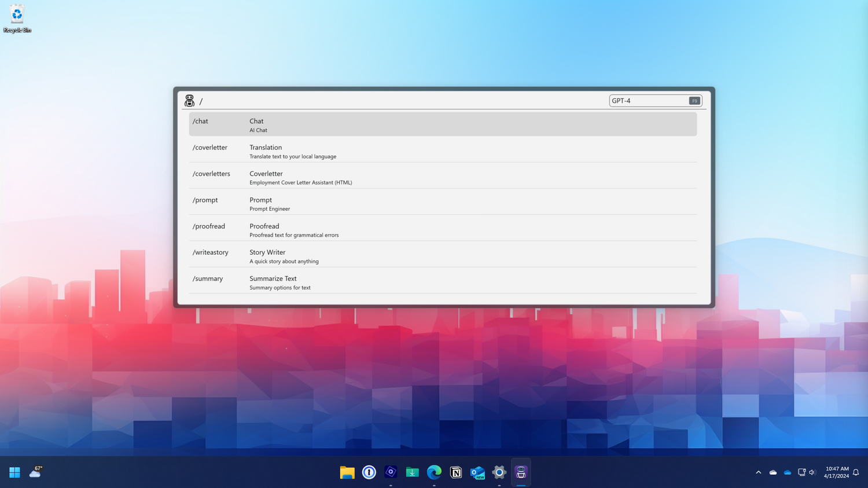Viewport: 868px width, 488px height.
Task: Click 'A quick story about anything' text
Action: [x=284, y=261]
